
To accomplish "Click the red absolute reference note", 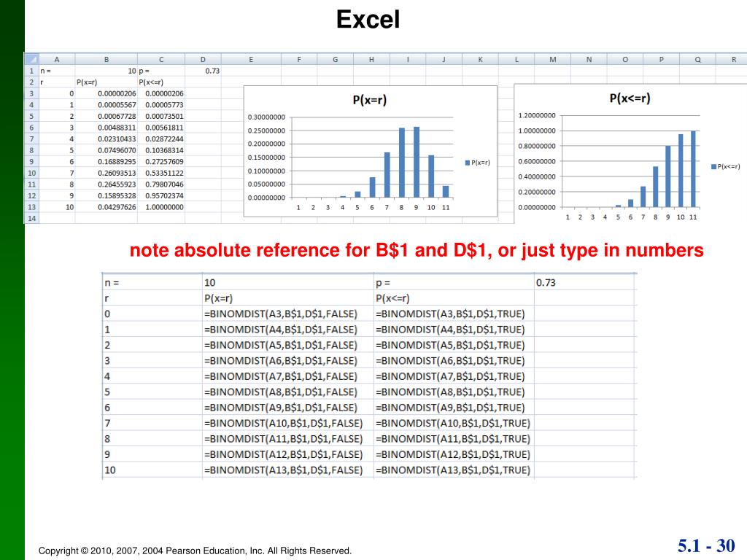I will click(x=417, y=251).
